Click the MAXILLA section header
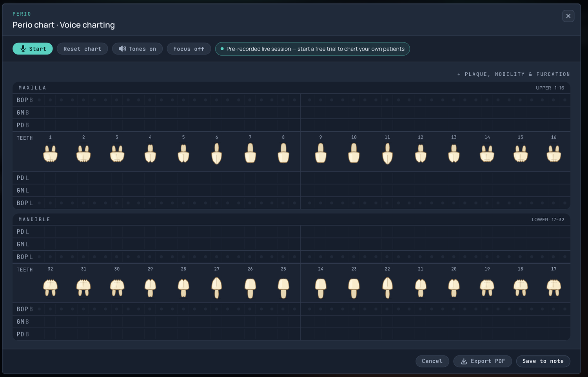The width and height of the screenshot is (588, 377). coord(32,88)
